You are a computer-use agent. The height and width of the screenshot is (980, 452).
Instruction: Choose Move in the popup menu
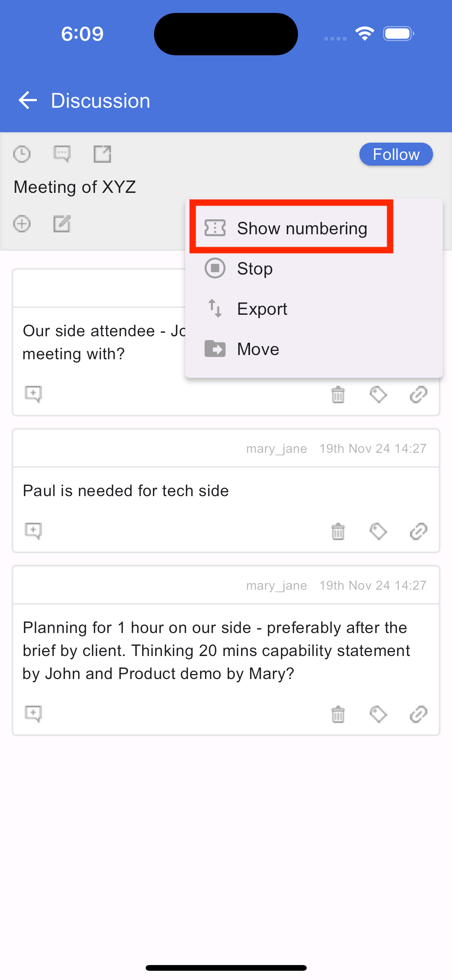(314, 349)
